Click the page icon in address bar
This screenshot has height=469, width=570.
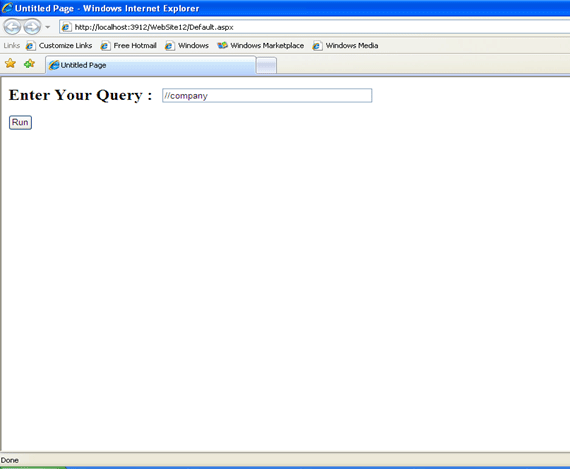coord(66,27)
